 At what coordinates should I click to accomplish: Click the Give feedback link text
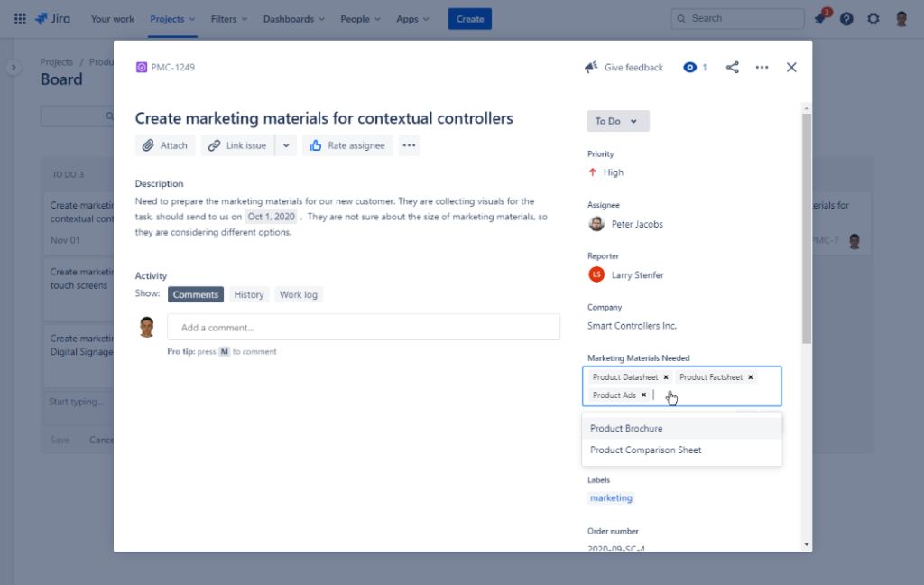[633, 67]
